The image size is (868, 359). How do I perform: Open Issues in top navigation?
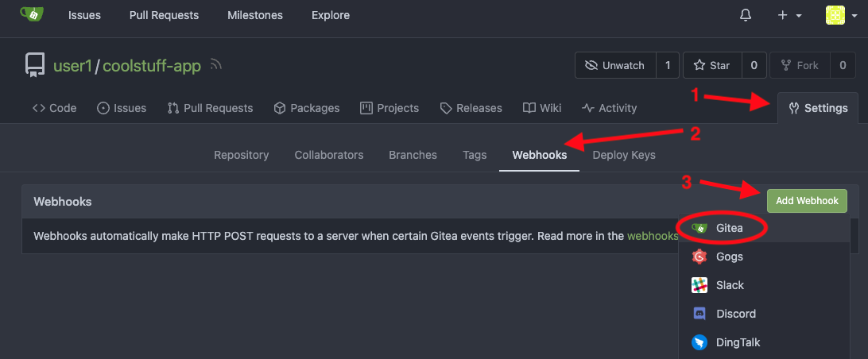[85, 16]
